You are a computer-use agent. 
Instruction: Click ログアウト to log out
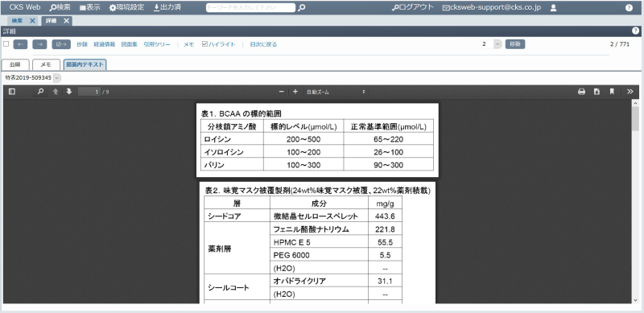412,7
